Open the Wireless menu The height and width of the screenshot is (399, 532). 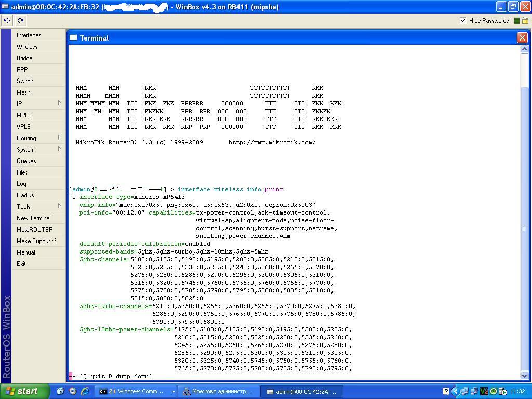click(x=27, y=47)
